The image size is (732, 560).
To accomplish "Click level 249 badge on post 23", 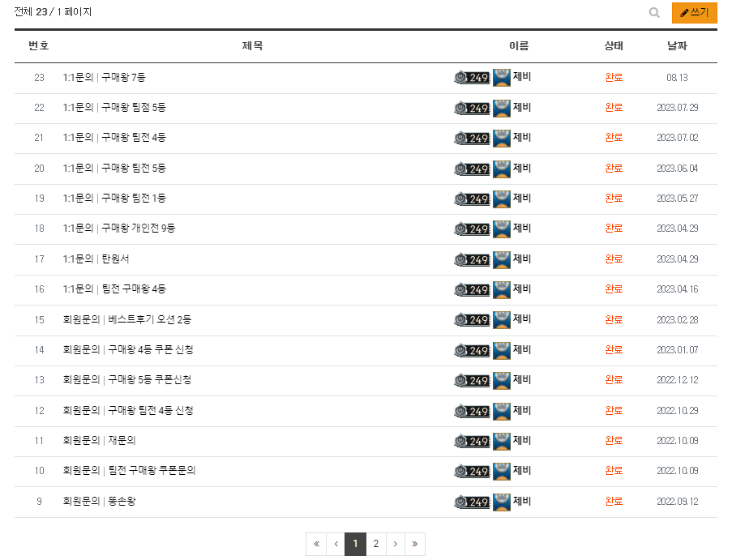I will point(472,78).
